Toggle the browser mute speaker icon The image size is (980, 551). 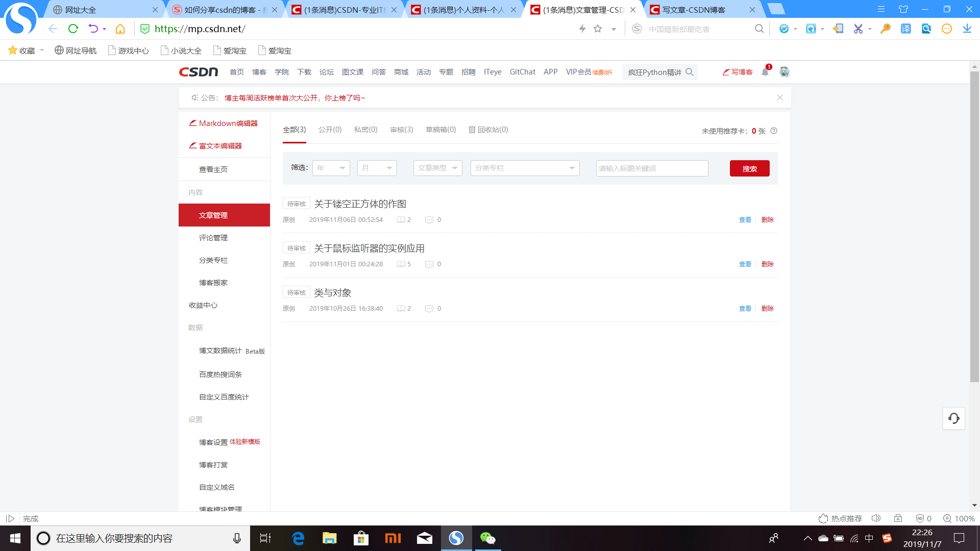[876, 518]
